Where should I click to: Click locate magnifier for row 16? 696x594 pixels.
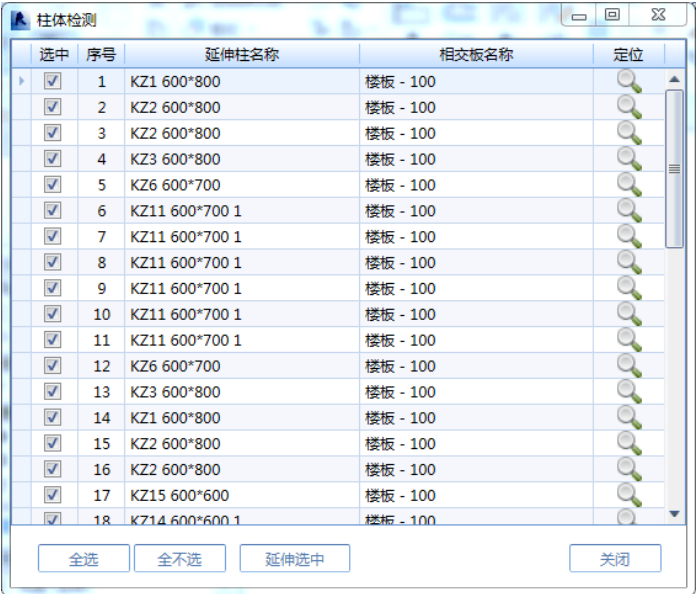[x=629, y=469]
